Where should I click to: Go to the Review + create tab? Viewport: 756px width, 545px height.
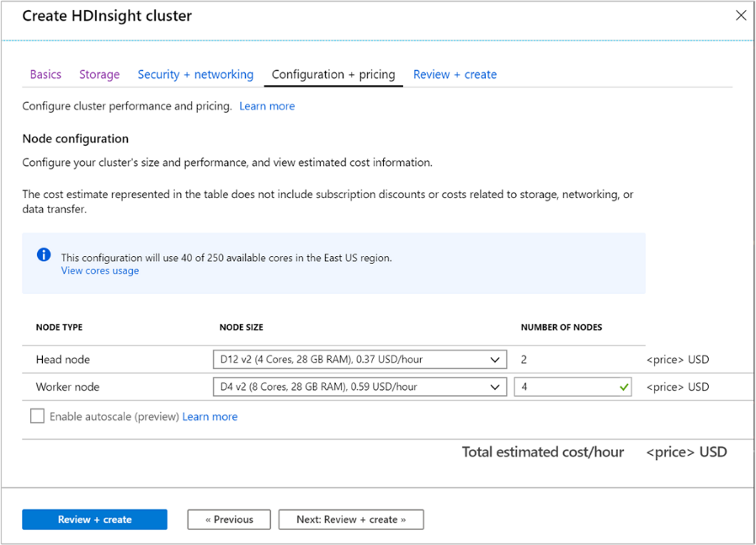[455, 74]
